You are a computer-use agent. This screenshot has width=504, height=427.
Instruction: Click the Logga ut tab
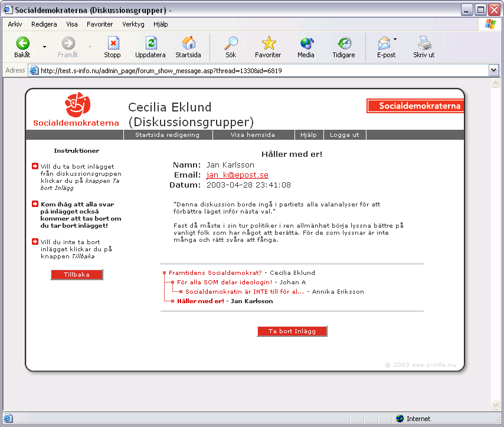(x=345, y=135)
